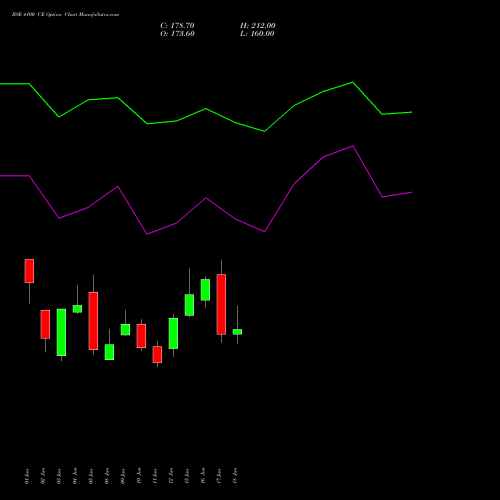Viewport: 500px width, 500px height.
Task: Select the 10 Jan date axis label
Action: click(x=139, y=476)
